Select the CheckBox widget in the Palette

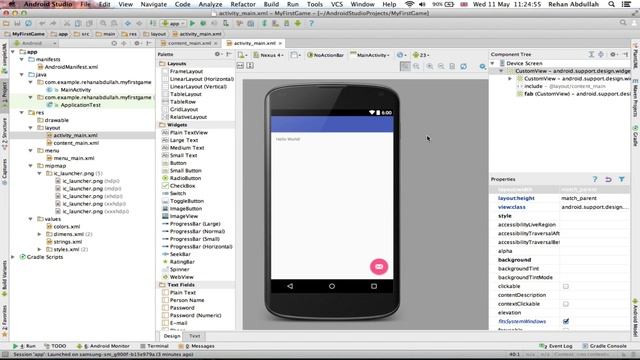[182, 186]
